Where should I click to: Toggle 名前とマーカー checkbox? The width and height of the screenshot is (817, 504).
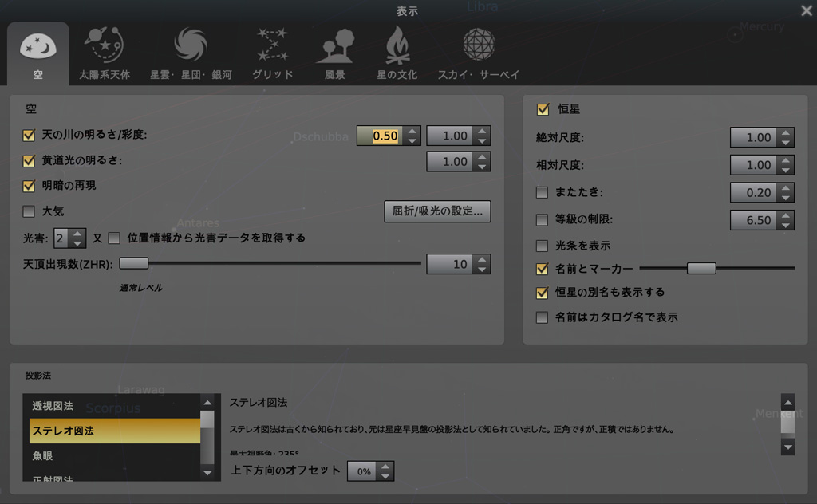point(542,269)
